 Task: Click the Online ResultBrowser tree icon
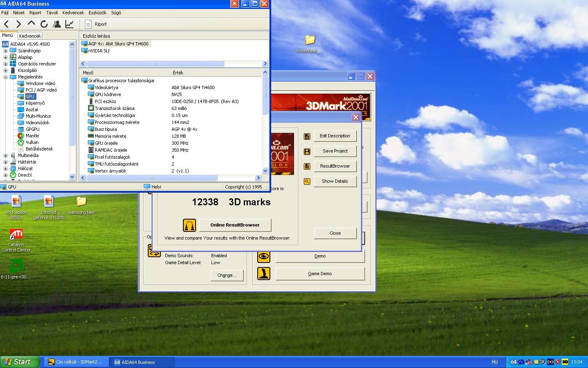(189, 225)
